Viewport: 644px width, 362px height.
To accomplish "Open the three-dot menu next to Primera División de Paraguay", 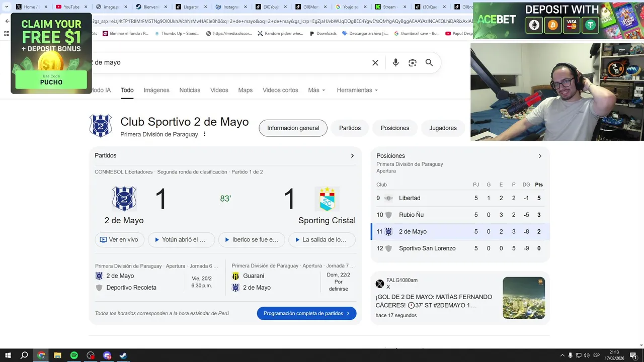I will (204, 134).
